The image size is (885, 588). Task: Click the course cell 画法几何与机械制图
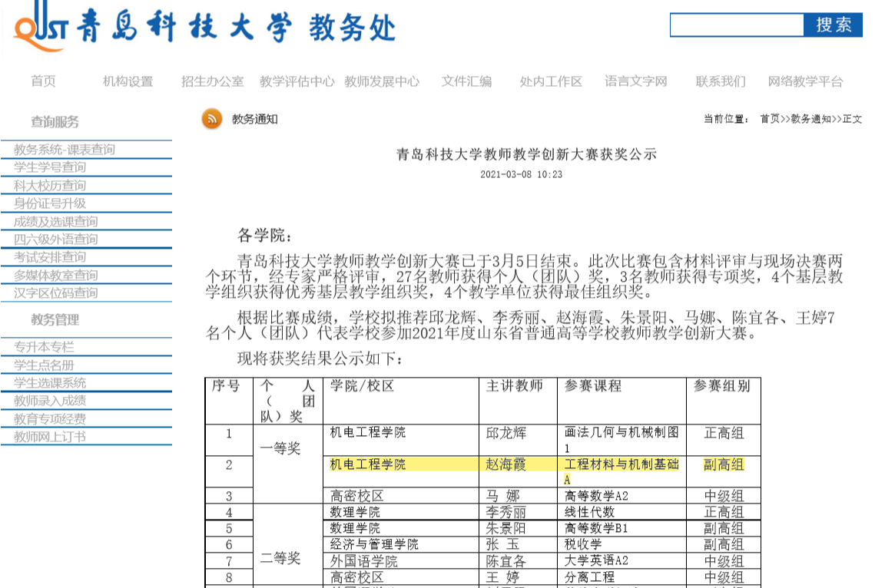point(621,432)
